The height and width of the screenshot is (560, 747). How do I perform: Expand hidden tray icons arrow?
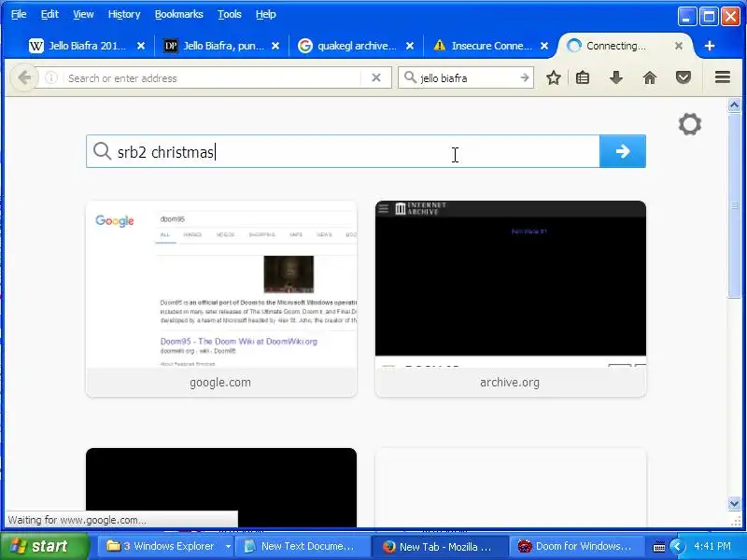(678, 546)
